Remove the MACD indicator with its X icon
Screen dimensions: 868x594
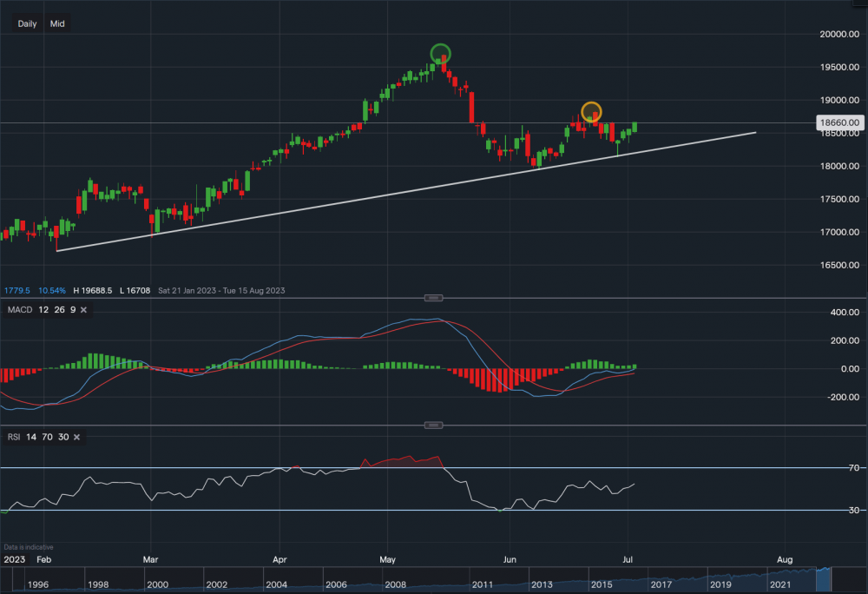83,309
